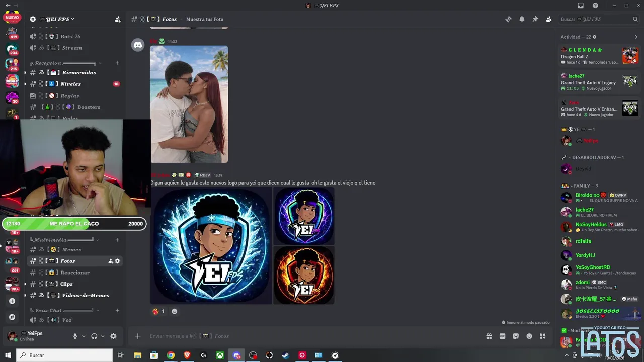
Task: Open the emoji picker icon
Action: pos(529,336)
